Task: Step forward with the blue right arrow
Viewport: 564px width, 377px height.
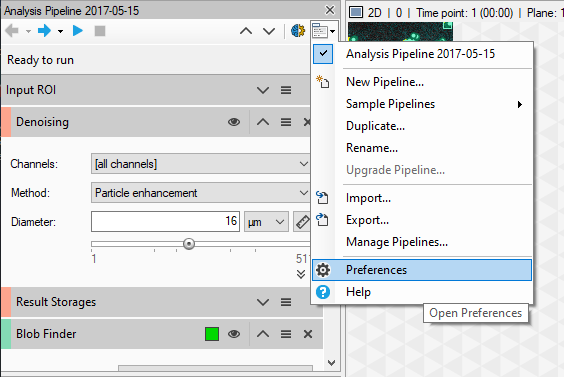Action: [x=45, y=31]
